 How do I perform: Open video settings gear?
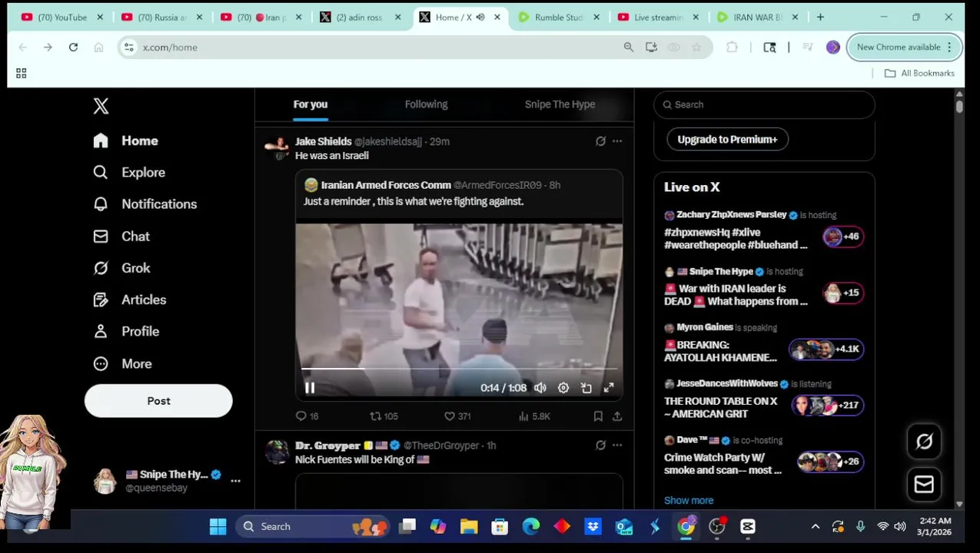tap(563, 388)
